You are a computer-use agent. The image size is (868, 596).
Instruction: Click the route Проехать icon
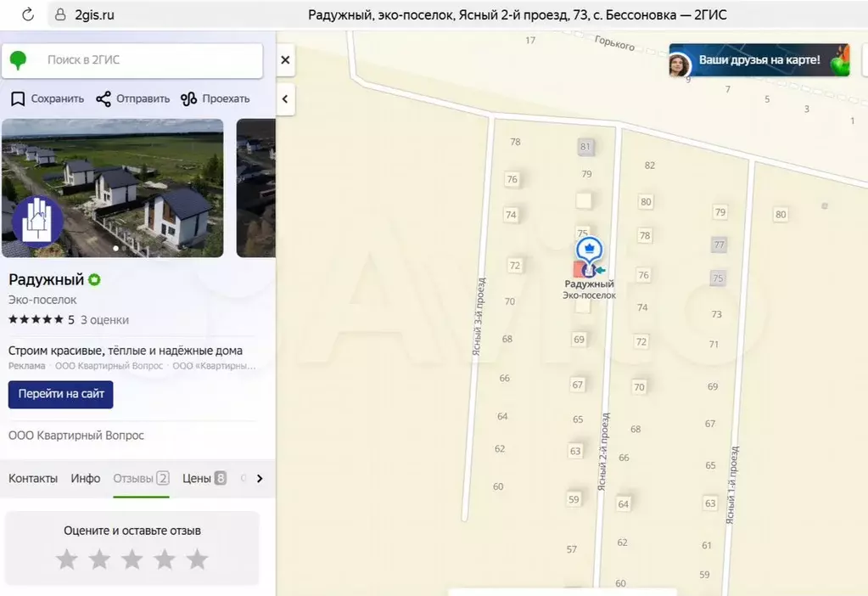pos(188,99)
